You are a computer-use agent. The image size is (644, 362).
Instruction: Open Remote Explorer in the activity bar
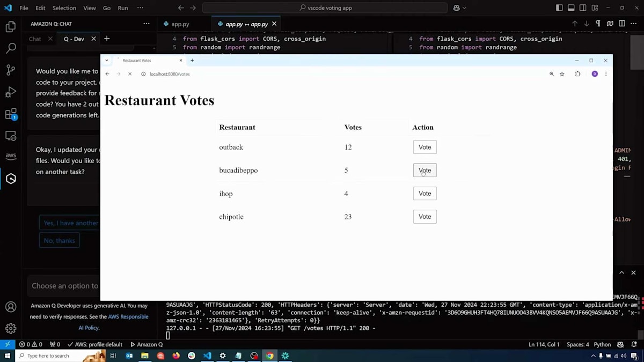point(11,136)
